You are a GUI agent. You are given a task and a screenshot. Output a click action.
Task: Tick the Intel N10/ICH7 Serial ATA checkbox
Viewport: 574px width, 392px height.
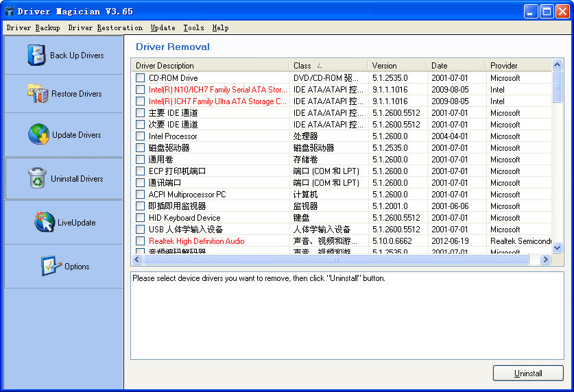point(140,89)
